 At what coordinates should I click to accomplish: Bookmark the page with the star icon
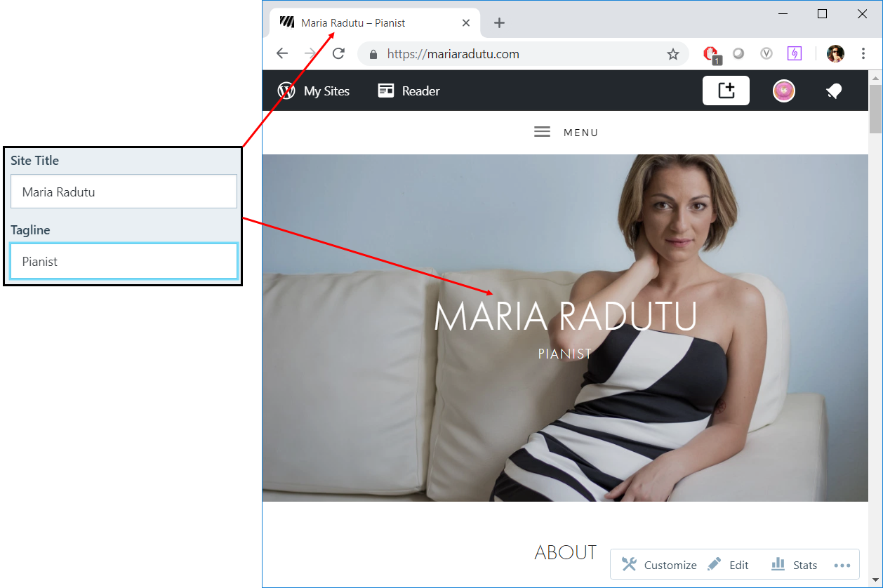pos(673,53)
